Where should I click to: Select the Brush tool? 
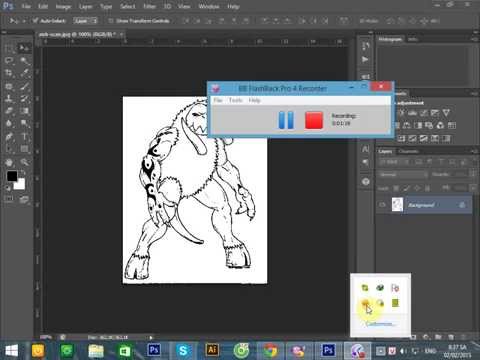[x=24, y=86]
